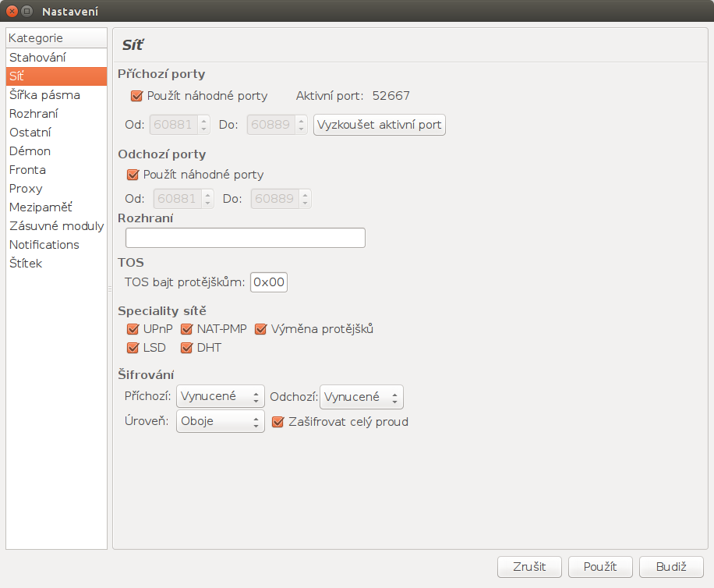The height and width of the screenshot is (588, 714).
Task: Expand the Úroveň dropdown
Action: [220, 422]
